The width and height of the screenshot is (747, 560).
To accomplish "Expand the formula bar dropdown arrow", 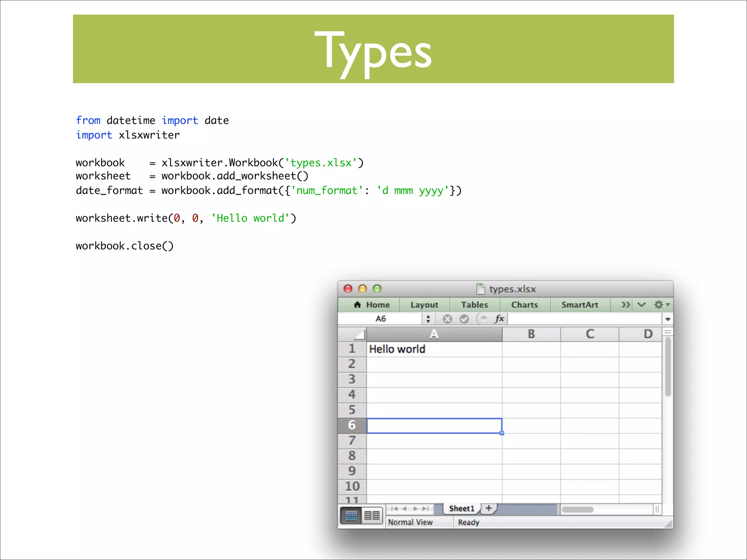I will coord(668,319).
